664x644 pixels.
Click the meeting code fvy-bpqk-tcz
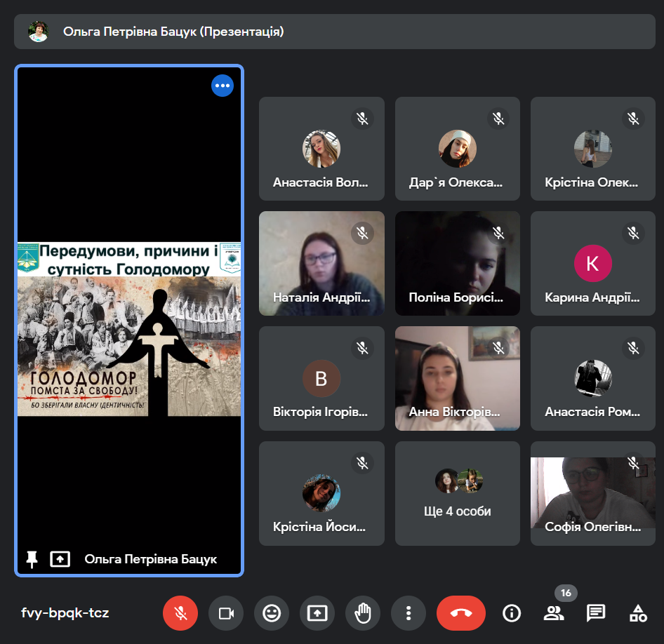(x=65, y=613)
